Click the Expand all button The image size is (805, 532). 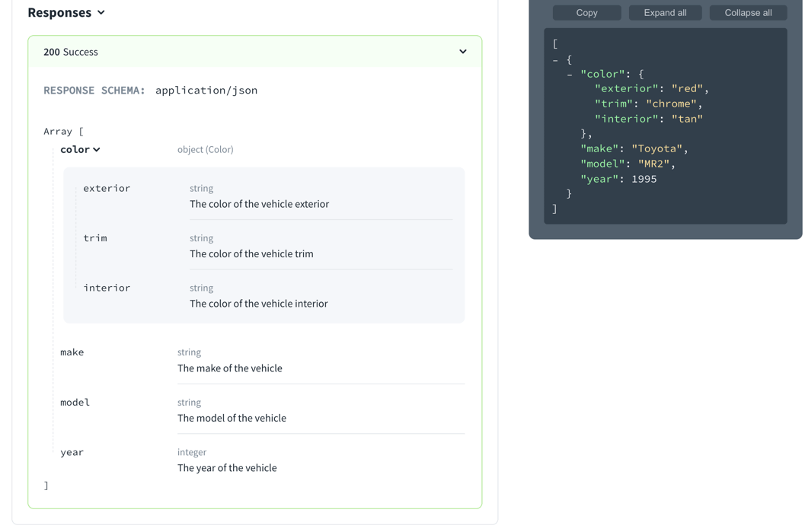pyautogui.click(x=665, y=13)
